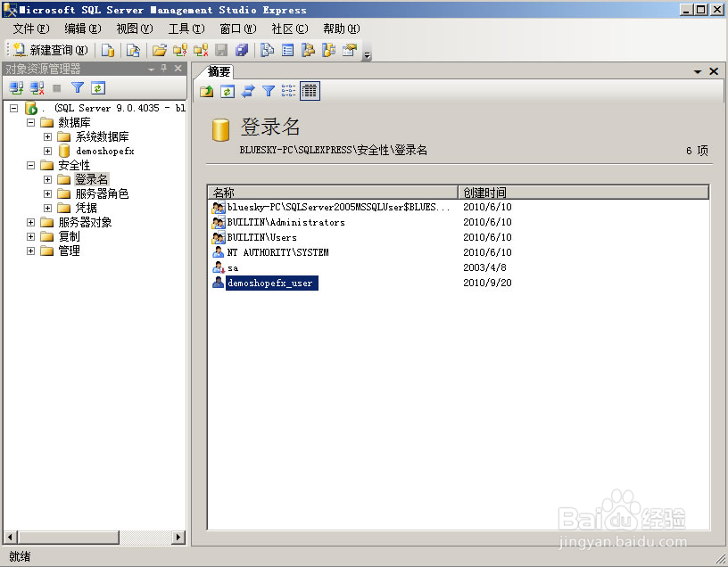728x567 pixels.
Task: Click the Synchronize arrows icon in Summary toolbar
Action: pyautogui.click(x=248, y=91)
